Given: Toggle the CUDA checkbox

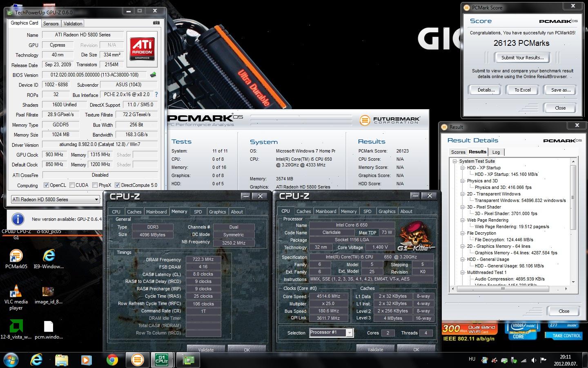Looking at the screenshot, I should click(72, 185).
